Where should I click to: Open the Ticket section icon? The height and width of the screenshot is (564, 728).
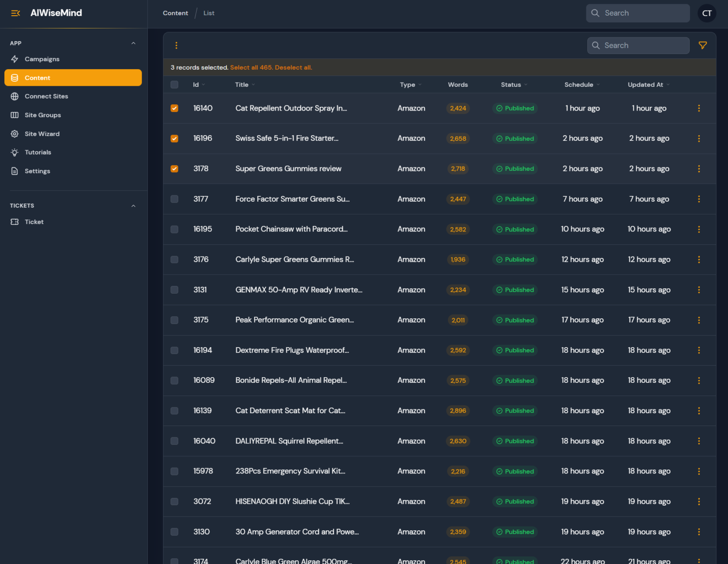(x=14, y=222)
